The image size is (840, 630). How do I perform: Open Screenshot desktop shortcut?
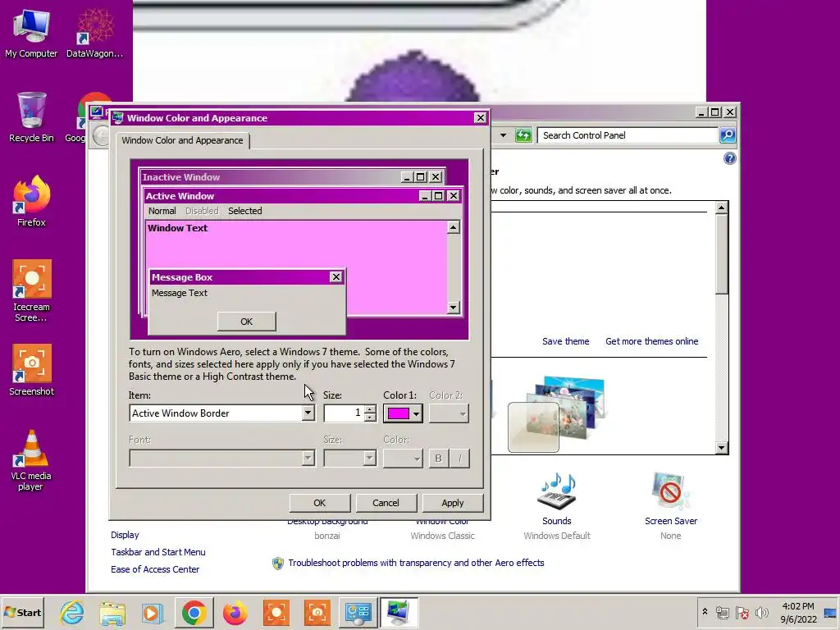click(31, 370)
